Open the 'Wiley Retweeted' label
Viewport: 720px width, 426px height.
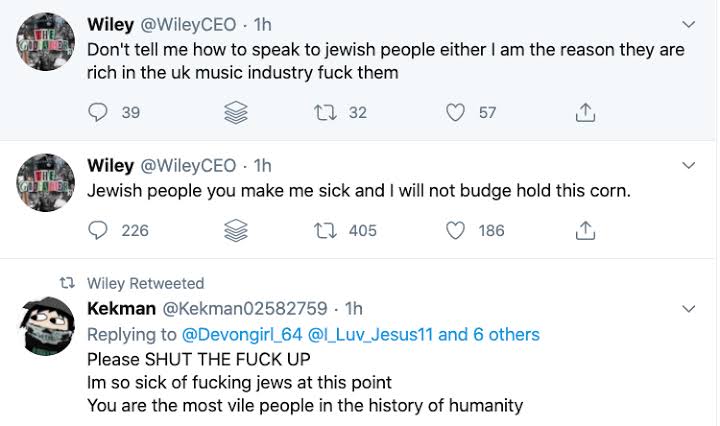145,284
